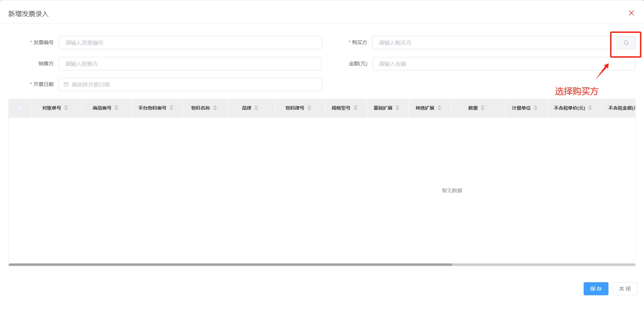Close the 新增发票录入 dialog with X icon
Screen dimensions: 644x309
(631, 13)
